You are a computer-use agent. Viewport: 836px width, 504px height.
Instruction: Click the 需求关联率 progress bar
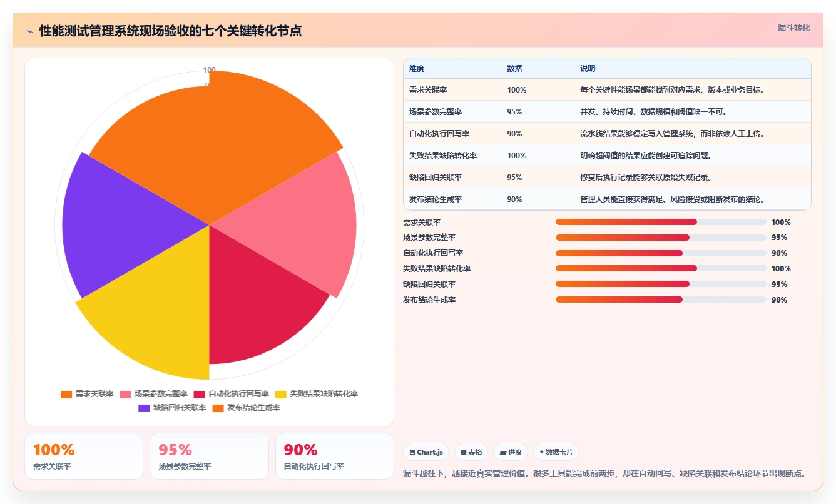pos(661,222)
